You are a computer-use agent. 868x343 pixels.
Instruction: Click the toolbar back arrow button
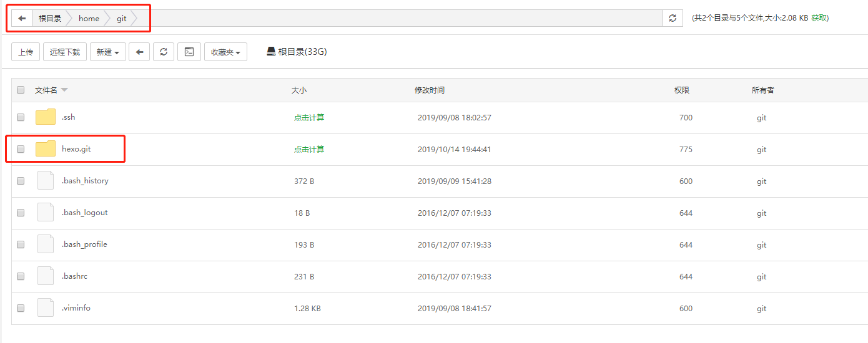139,52
